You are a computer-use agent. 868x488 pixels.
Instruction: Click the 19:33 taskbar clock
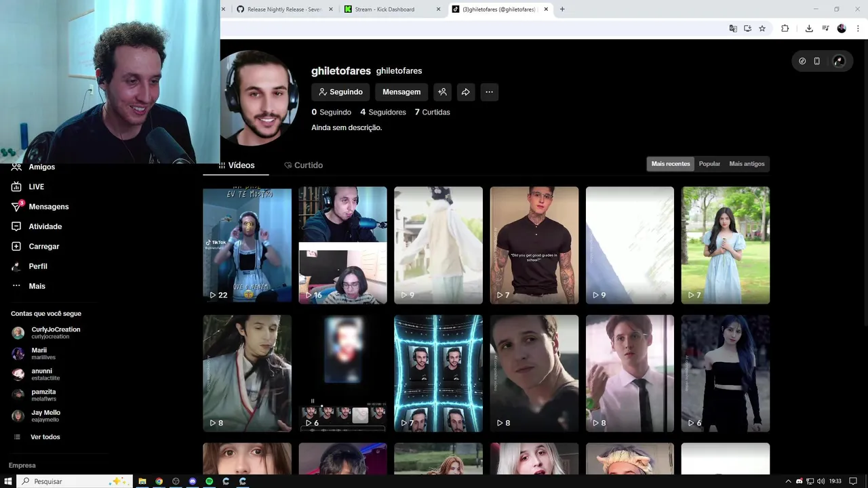[x=835, y=481]
